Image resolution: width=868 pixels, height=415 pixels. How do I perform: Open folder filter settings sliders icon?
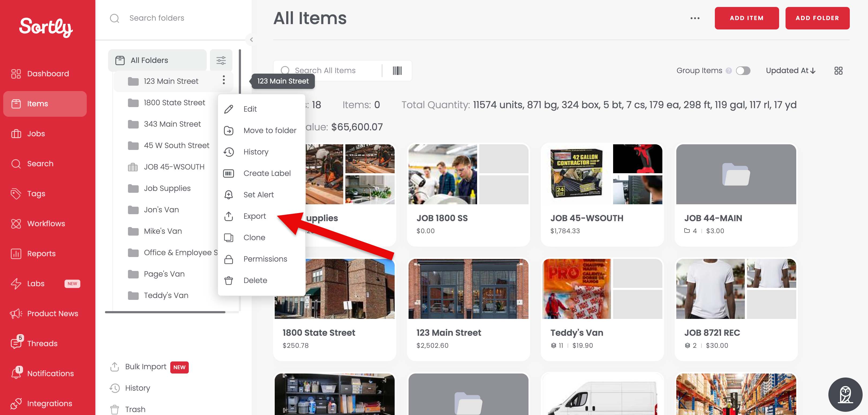221,60
